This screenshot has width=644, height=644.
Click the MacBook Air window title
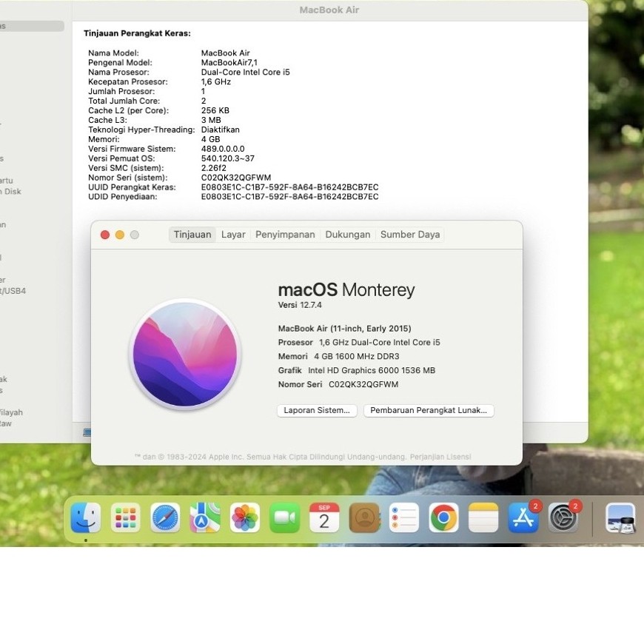329,10
